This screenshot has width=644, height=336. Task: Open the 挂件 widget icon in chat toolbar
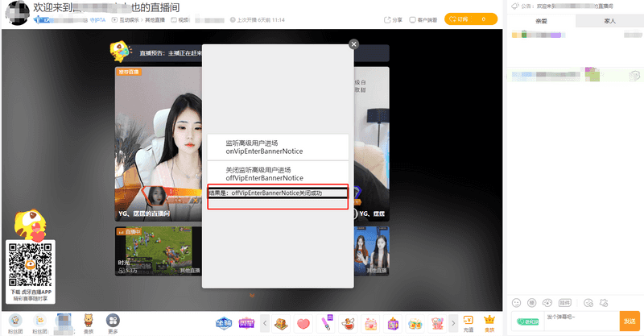click(x=565, y=303)
